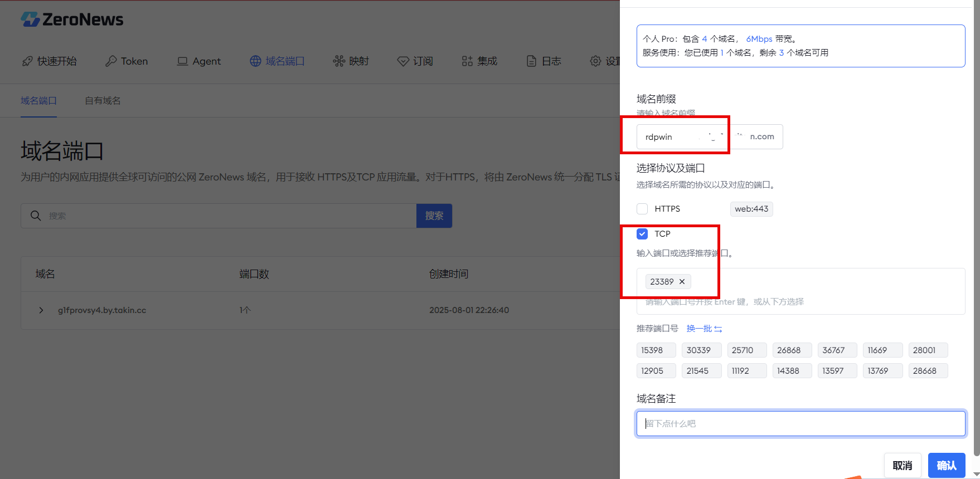This screenshot has height=479, width=980.
Task: Select recommended port 21545
Action: coord(702,371)
